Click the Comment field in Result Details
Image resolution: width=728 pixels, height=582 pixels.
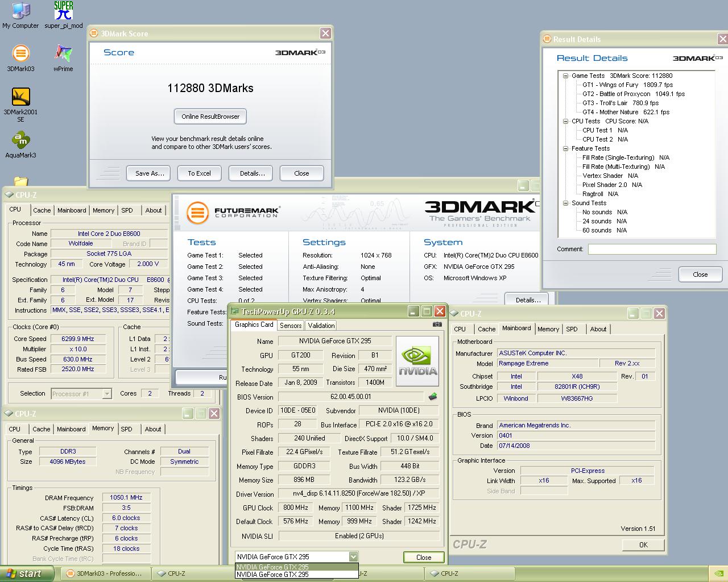pos(652,249)
